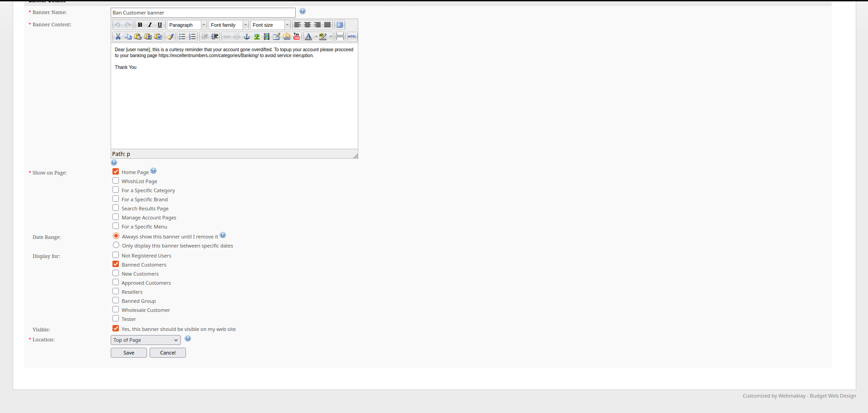Open help icon next to Banner Name
This screenshot has height=413, width=868.
click(x=302, y=11)
